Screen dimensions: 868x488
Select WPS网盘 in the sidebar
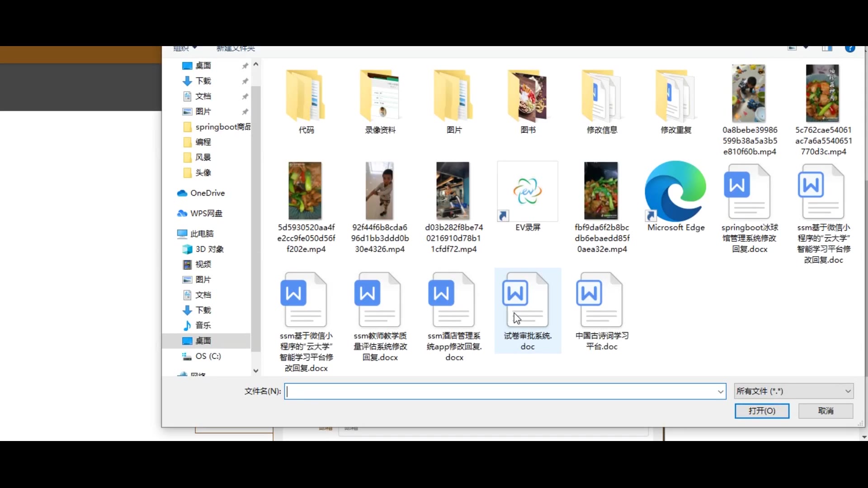coord(206,213)
